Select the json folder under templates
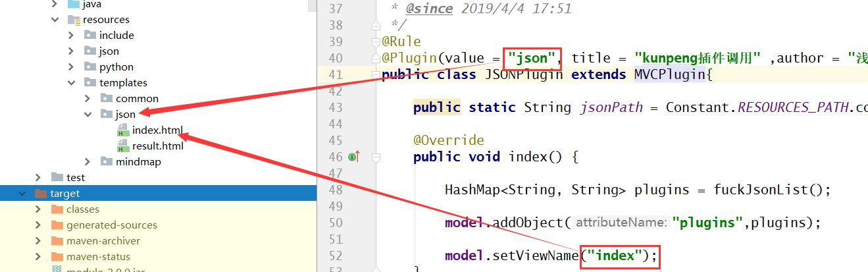Screen dimensions: 868x272 (126, 115)
